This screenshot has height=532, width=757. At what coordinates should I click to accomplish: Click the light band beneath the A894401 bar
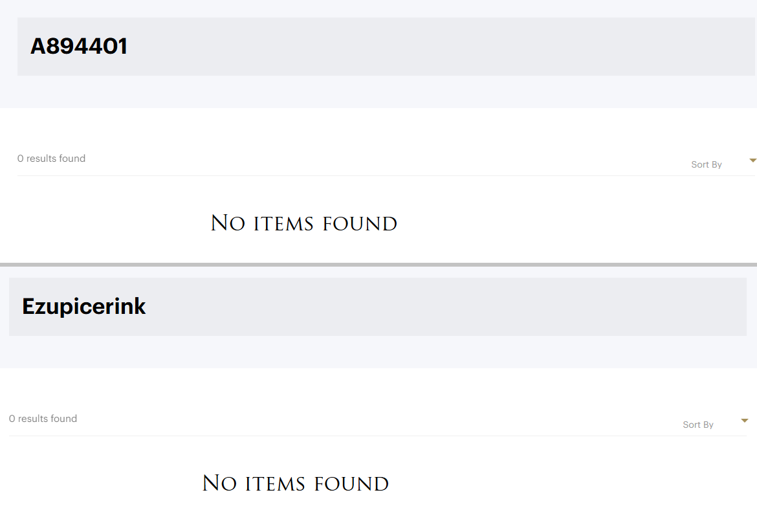378,92
